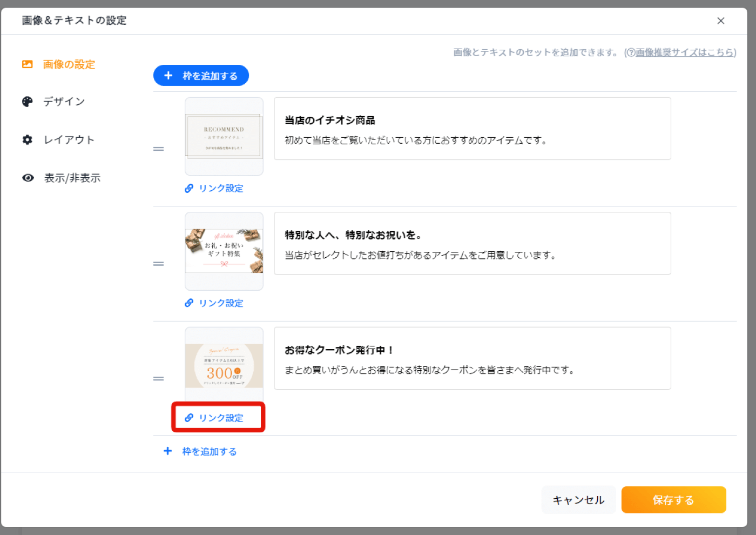Click plus icon in bottom 枠を追加する

[168, 451]
